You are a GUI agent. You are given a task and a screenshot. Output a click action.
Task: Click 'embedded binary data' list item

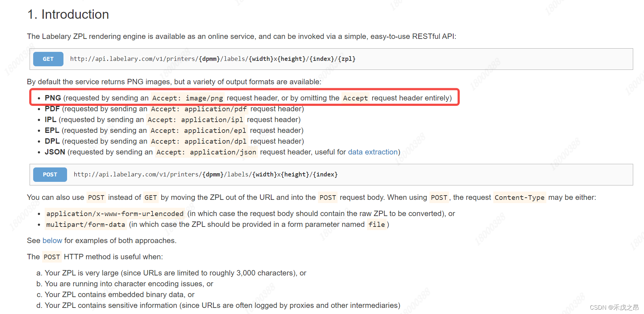[119, 295]
